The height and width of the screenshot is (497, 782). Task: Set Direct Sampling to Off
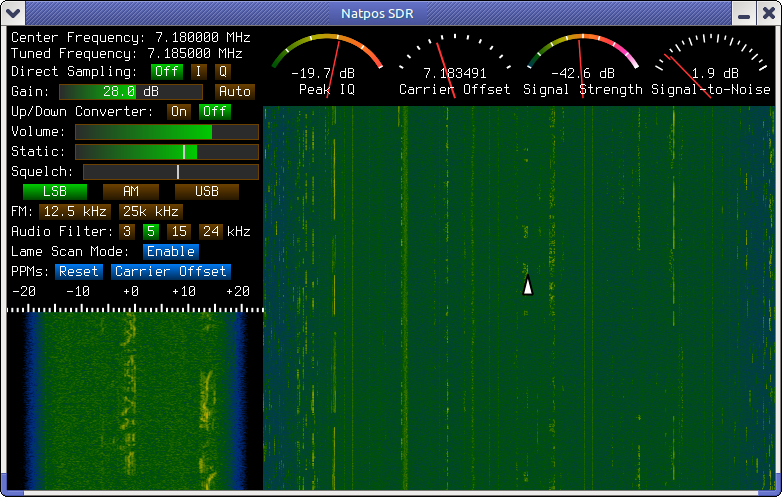[x=166, y=72]
